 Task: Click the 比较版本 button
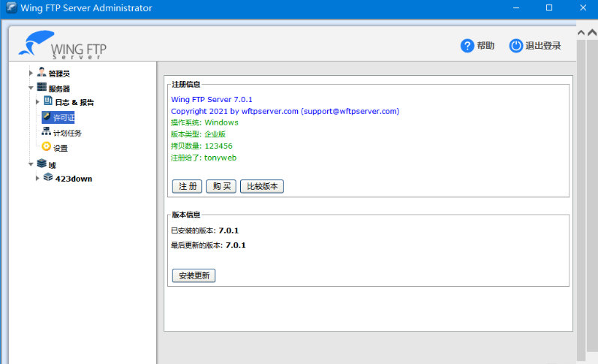pyautogui.click(x=262, y=186)
